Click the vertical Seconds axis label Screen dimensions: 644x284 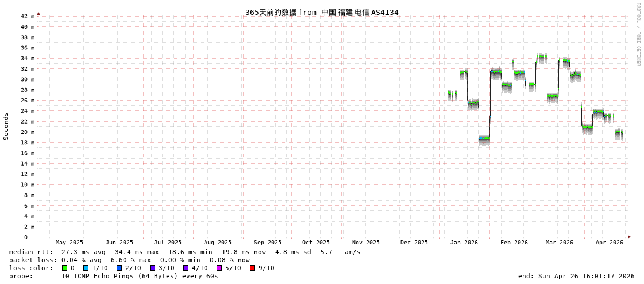[x=6, y=126]
